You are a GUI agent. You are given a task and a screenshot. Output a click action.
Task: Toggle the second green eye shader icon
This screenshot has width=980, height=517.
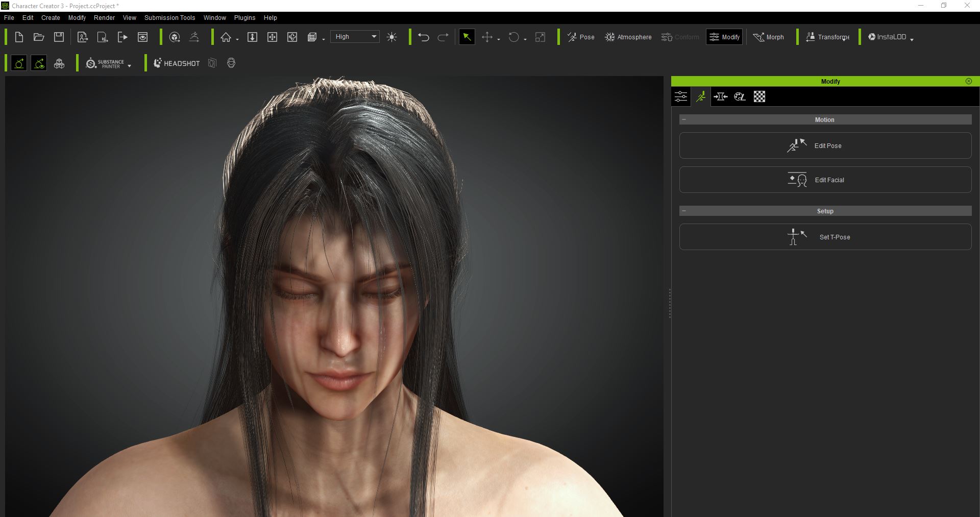39,63
